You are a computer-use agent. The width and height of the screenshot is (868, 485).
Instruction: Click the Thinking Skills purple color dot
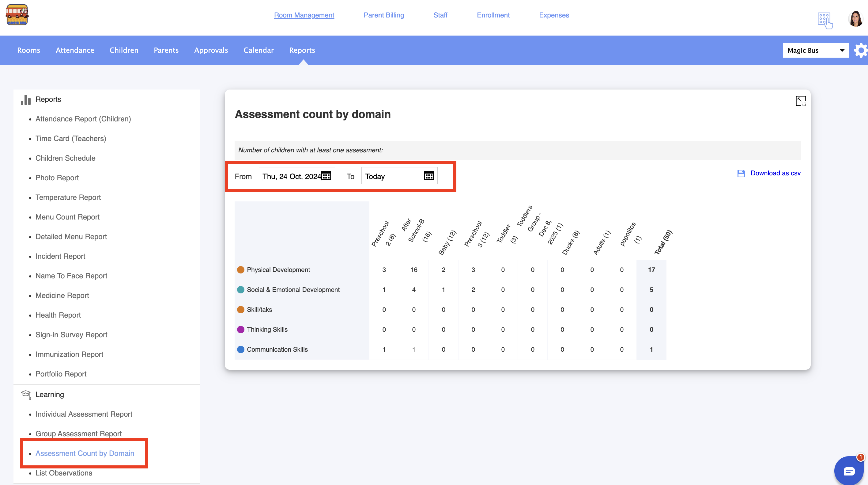tap(241, 330)
